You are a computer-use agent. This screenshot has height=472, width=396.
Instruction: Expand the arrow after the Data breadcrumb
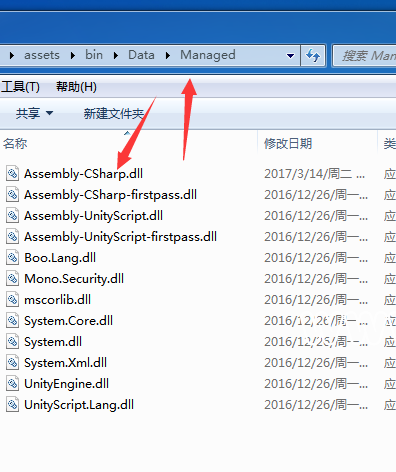click(x=168, y=55)
